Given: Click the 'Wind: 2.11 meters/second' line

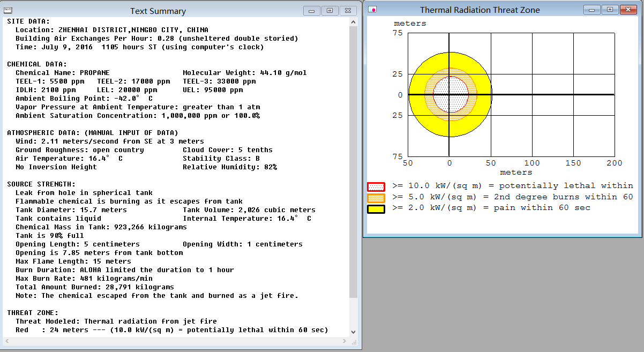Looking at the screenshot, I should pyautogui.click(x=110, y=141).
